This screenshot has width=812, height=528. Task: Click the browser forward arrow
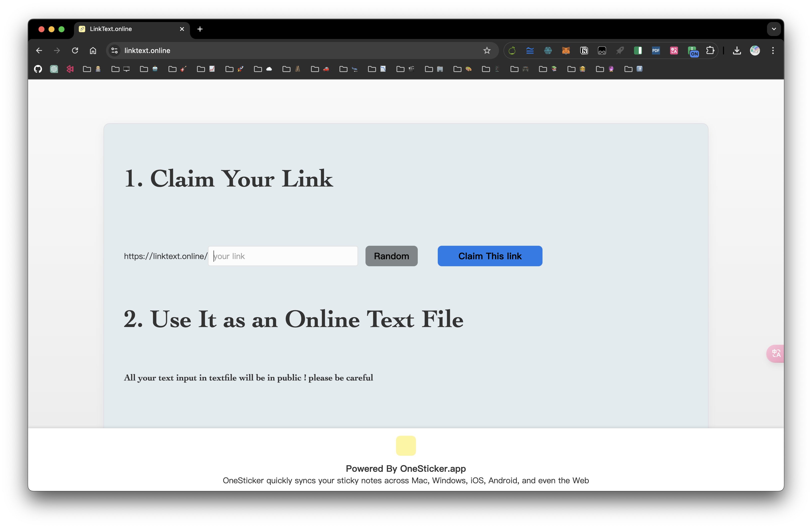[x=57, y=50]
